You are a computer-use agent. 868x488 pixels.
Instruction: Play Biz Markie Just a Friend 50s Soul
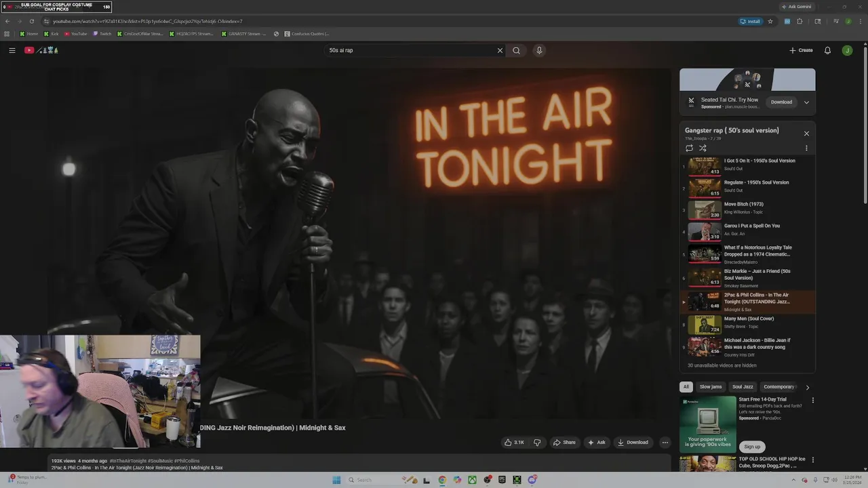(x=748, y=278)
